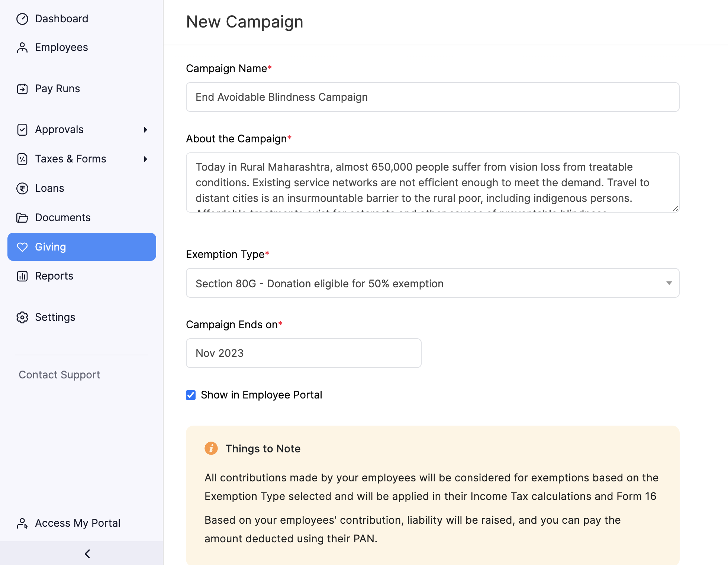Viewport: 728px width, 565px height.
Task: Click the Giving heart icon
Action: (22, 247)
